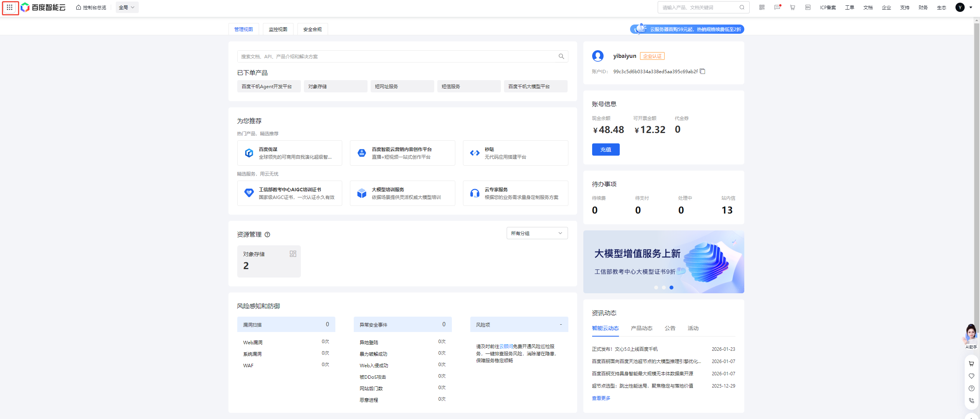980x419 pixels.
Task: Click the 云专家服务 headset icon
Action: tap(475, 193)
